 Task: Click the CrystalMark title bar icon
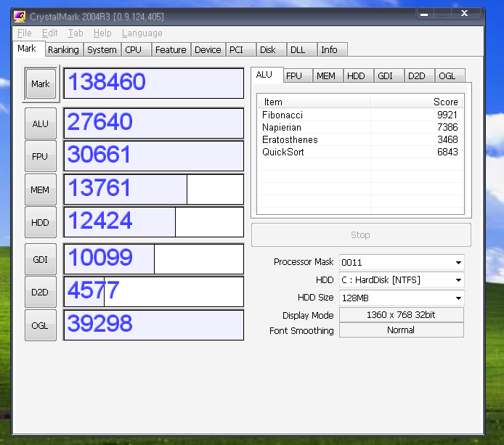pos(20,17)
